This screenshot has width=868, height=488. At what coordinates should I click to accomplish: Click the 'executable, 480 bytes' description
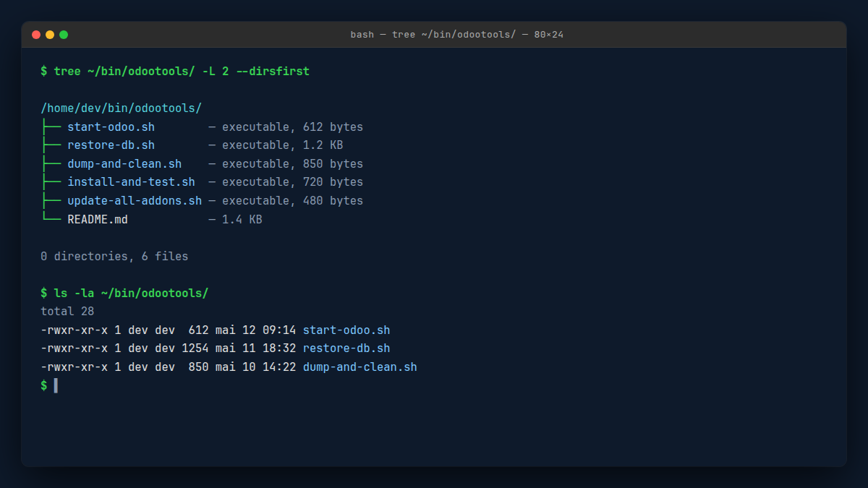tap(292, 201)
